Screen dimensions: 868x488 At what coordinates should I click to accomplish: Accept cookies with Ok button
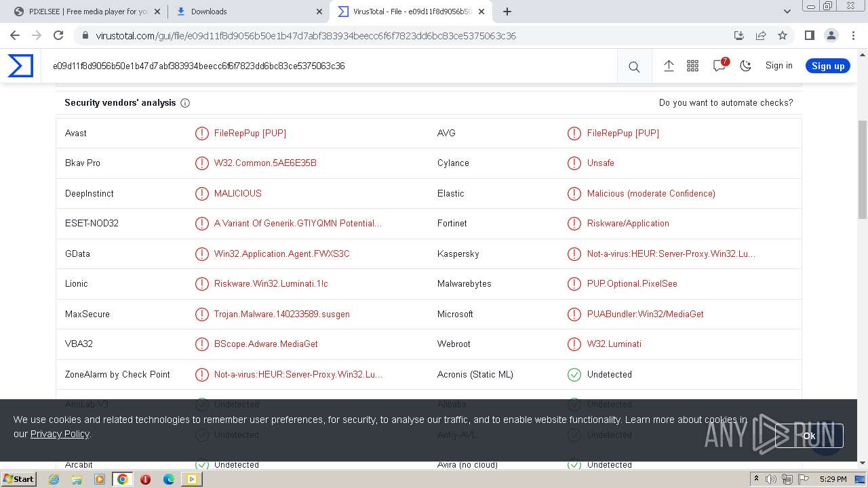[x=809, y=436]
